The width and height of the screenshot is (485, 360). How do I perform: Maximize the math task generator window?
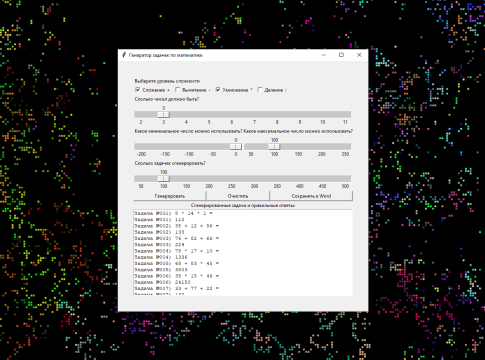[x=341, y=55]
